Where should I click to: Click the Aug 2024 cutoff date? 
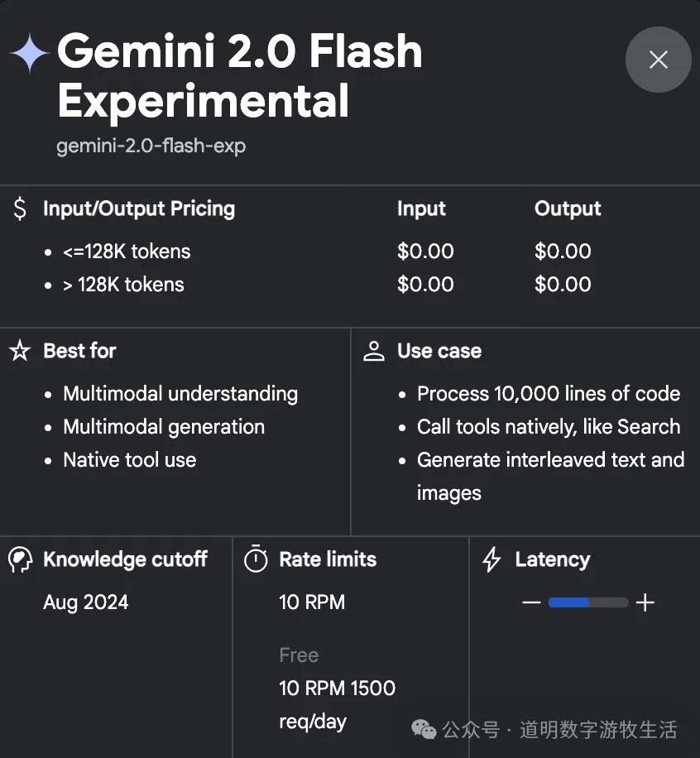[x=86, y=602]
